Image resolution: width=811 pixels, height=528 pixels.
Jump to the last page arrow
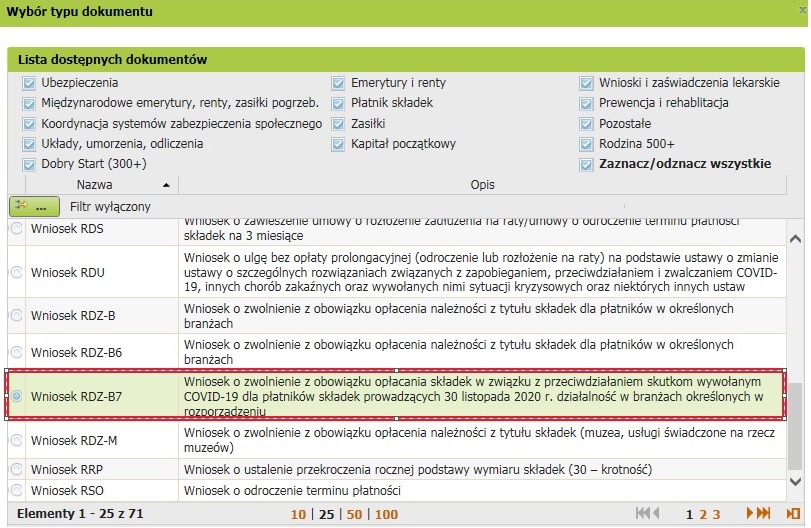(764, 514)
